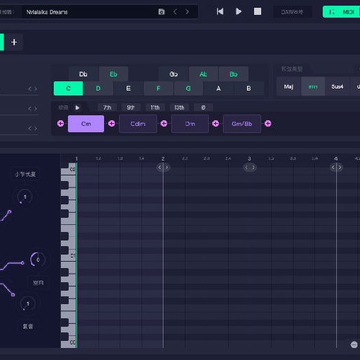Select the Ab root note key
Viewport: 360px width, 360px height.
[x=203, y=74]
